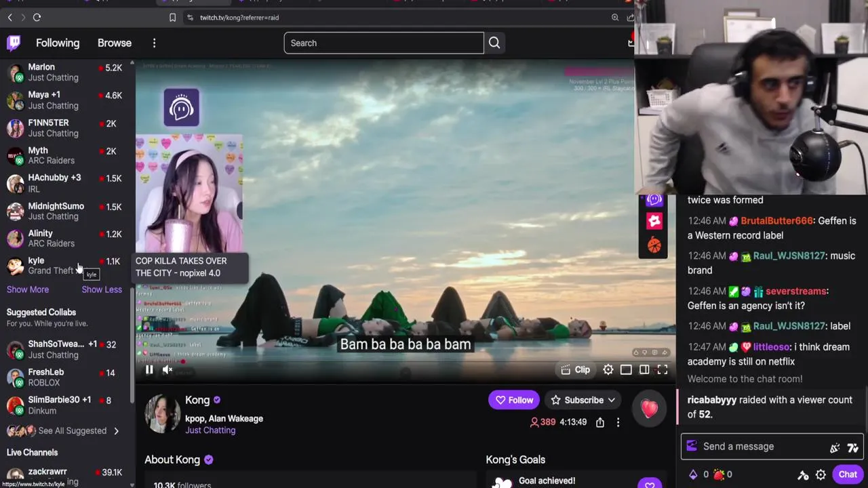Open the three-dot more menu beside Browse
This screenshot has width=868, height=488.
point(154,43)
